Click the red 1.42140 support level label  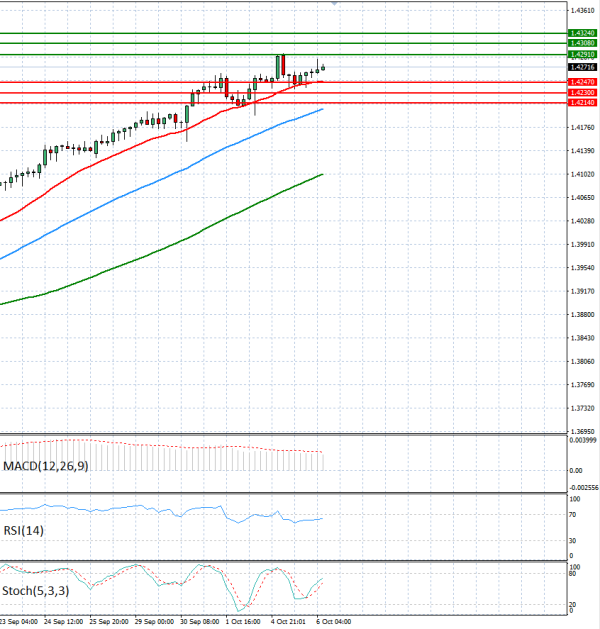pyautogui.click(x=582, y=103)
